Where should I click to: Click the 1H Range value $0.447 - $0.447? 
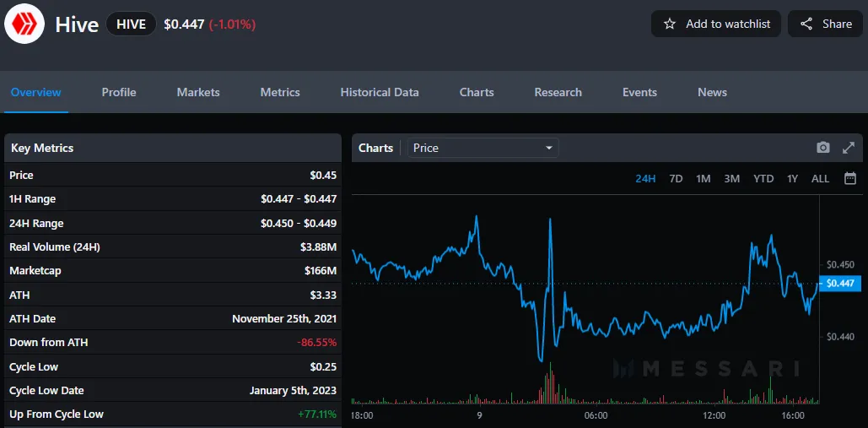(299, 198)
